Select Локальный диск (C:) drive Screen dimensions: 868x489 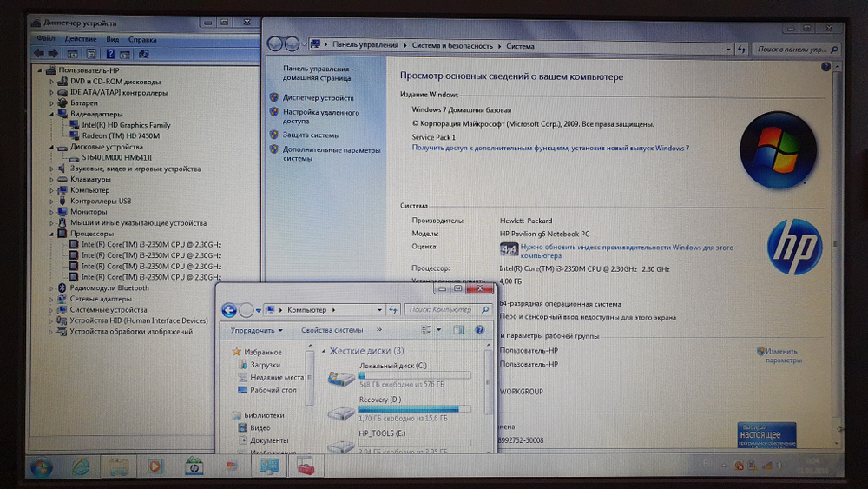[399, 375]
